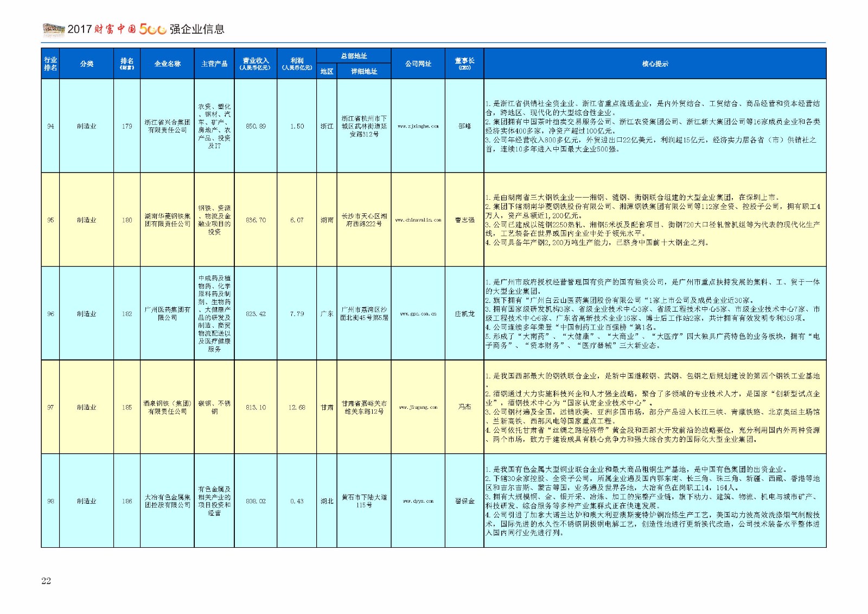Click the 核心提示 column header
This screenshot has height=614, width=868.
(x=655, y=64)
